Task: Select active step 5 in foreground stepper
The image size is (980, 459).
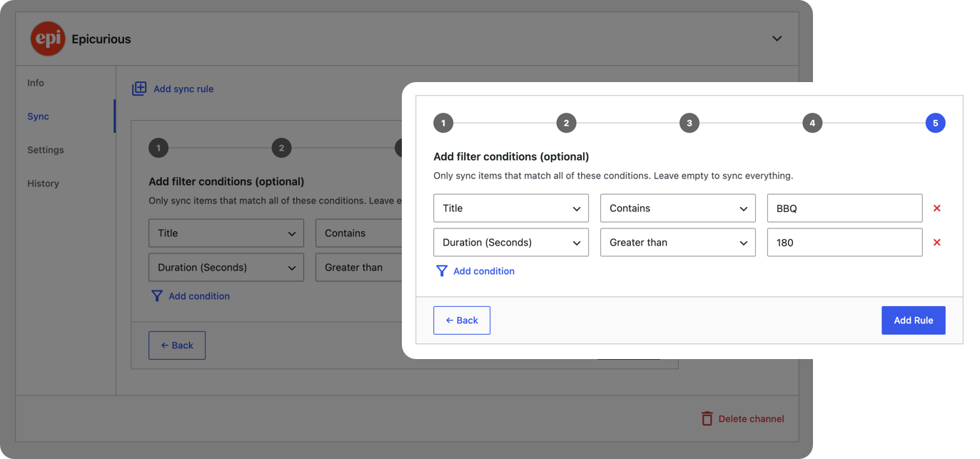Action: tap(935, 123)
